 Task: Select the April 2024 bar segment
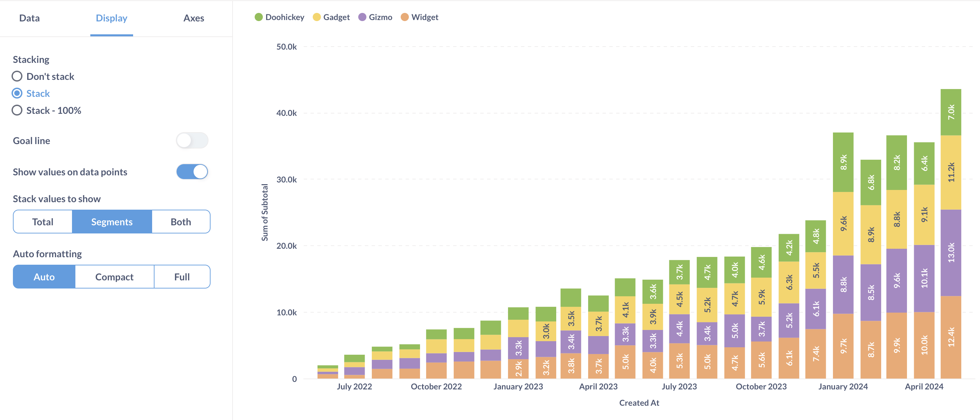point(957,250)
